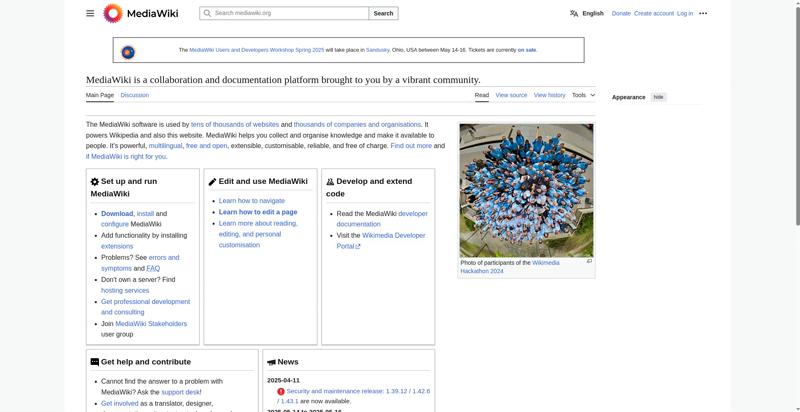The image size is (800, 412).
Task: Click 'Learn how to navigate' link
Action: [252, 201]
